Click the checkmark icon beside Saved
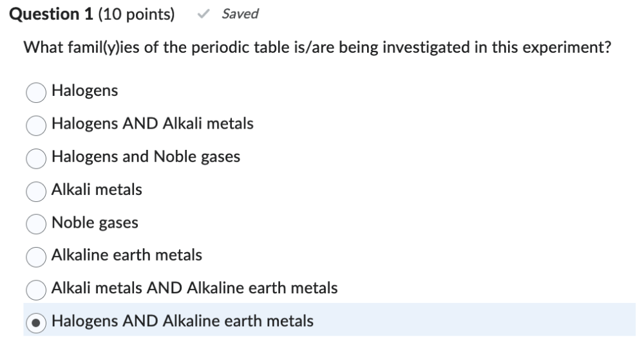The image size is (644, 348). pyautogui.click(x=204, y=14)
